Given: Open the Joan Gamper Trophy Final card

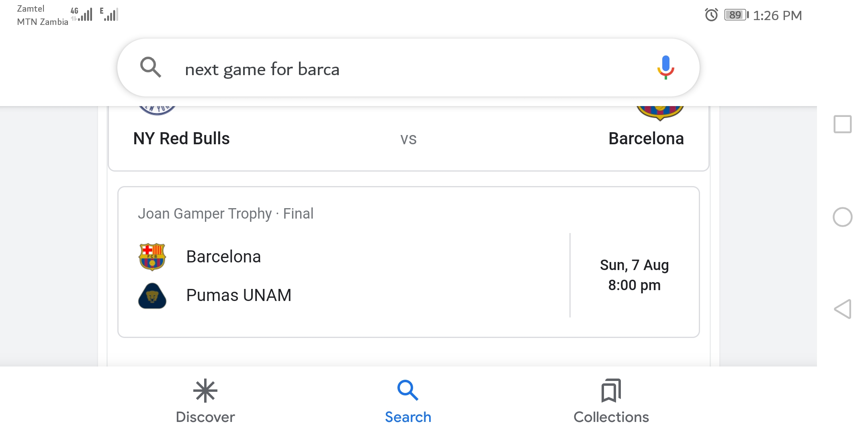Looking at the screenshot, I should coord(408,262).
